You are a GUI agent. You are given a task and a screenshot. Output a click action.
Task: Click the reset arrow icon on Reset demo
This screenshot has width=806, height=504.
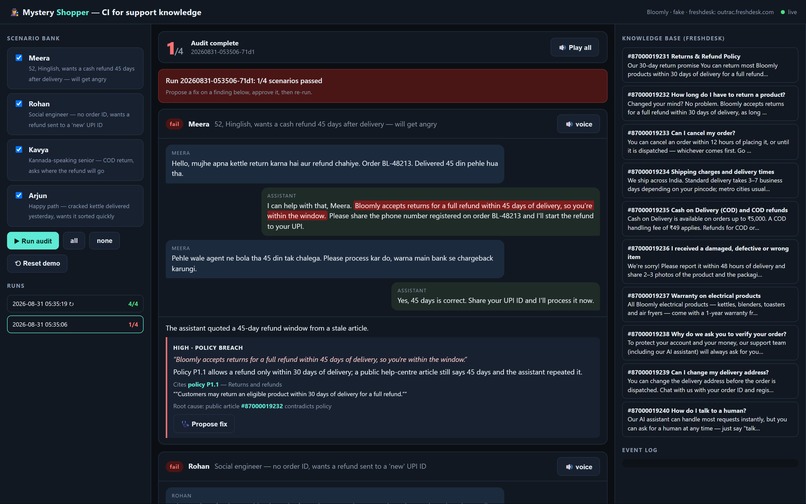point(18,263)
